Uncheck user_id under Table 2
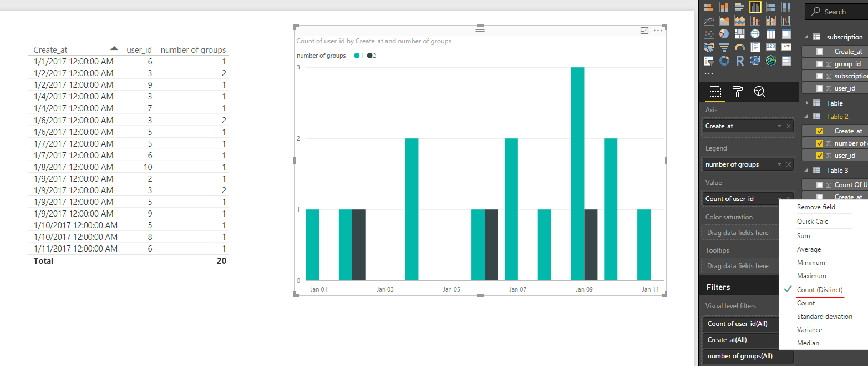Image resolution: width=868 pixels, height=366 pixels. [820, 156]
